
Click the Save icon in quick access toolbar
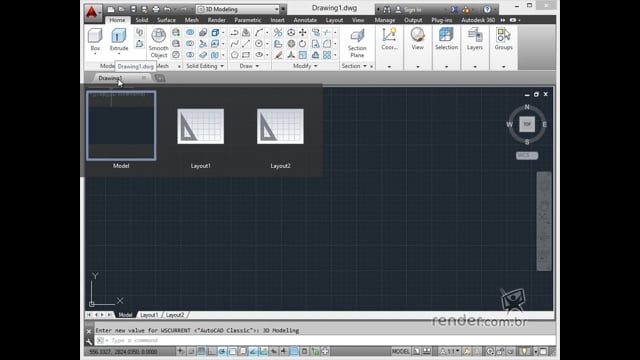[x=133, y=9]
